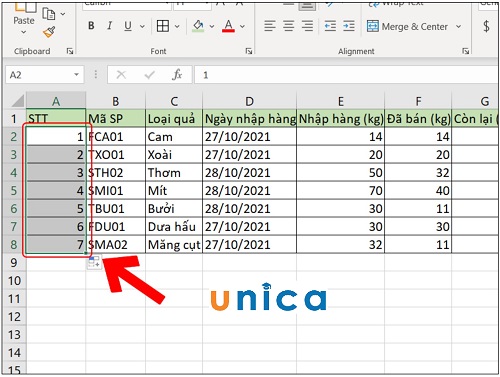Click the STT header cell
Image resolution: width=500 pixels, height=377 pixels.
[x=56, y=118]
